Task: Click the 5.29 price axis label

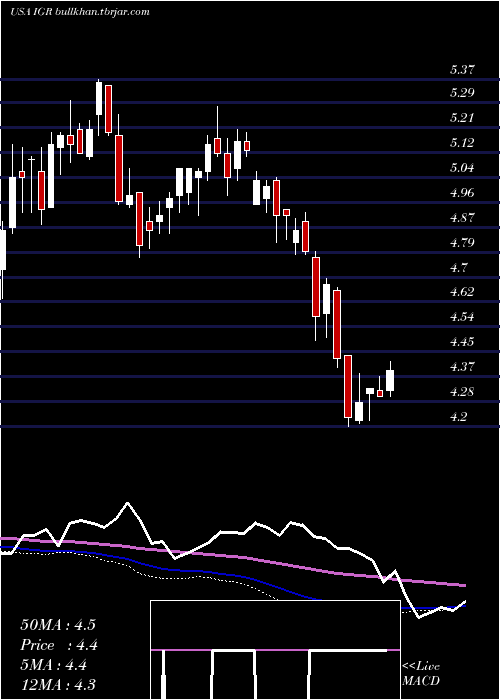Action: click(462, 93)
